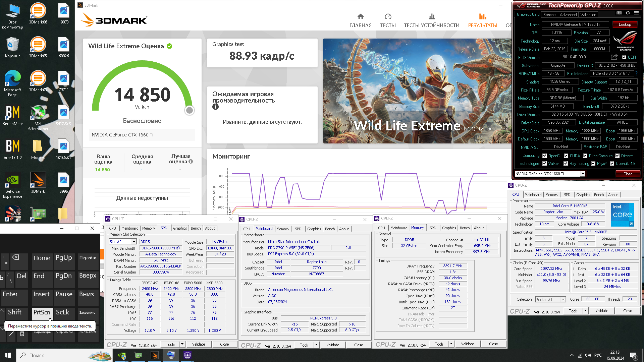Switch to the Sensors tab in GPU-Z
The width and height of the screenshot is (644, 362).
550,15
